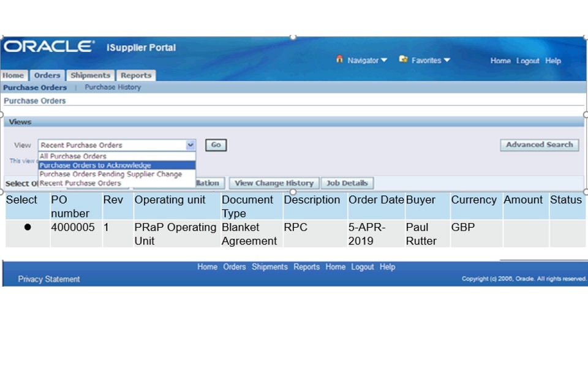This screenshot has height=392, width=588.
Task: Open the Reports tab
Action: pyautogui.click(x=136, y=75)
